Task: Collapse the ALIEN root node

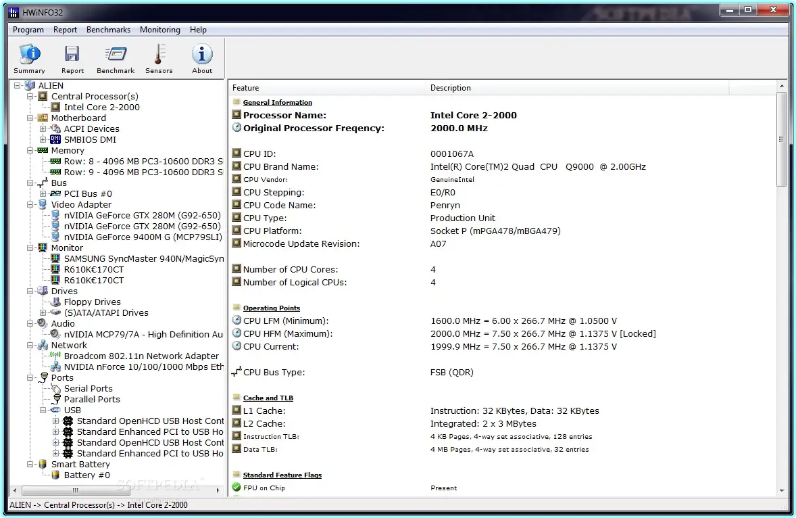Action: pos(17,85)
